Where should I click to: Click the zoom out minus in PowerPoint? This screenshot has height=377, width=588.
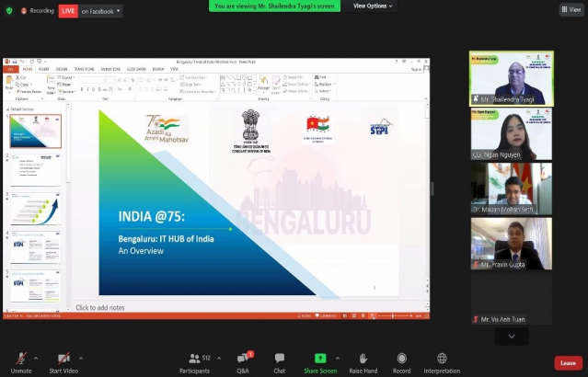379,316
